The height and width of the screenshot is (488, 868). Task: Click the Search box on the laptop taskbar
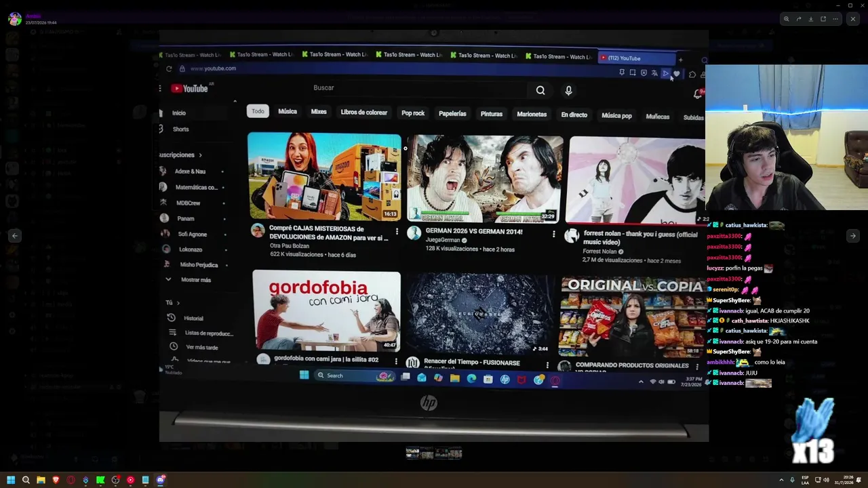[x=355, y=376]
